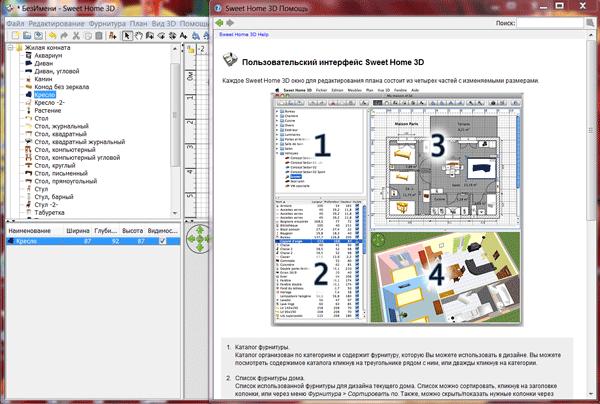Open the Файл menu
This screenshot has width=600, height=404.
(x=15, y=23)
